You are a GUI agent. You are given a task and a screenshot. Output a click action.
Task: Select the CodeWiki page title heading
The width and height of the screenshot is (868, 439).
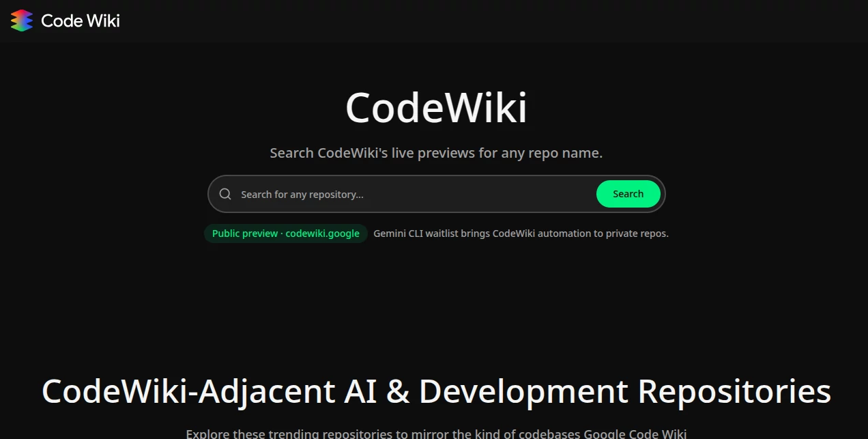point(436,107)
